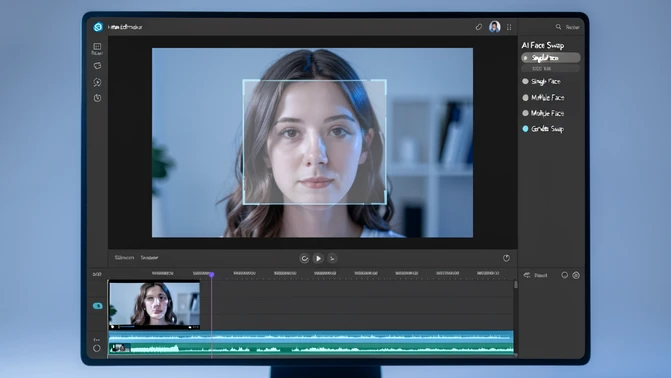Image resolution: width=671 pixels, height=378 pixels.
Task: Select the sidebar icon below the grid tool
Action: pos(98,65)
